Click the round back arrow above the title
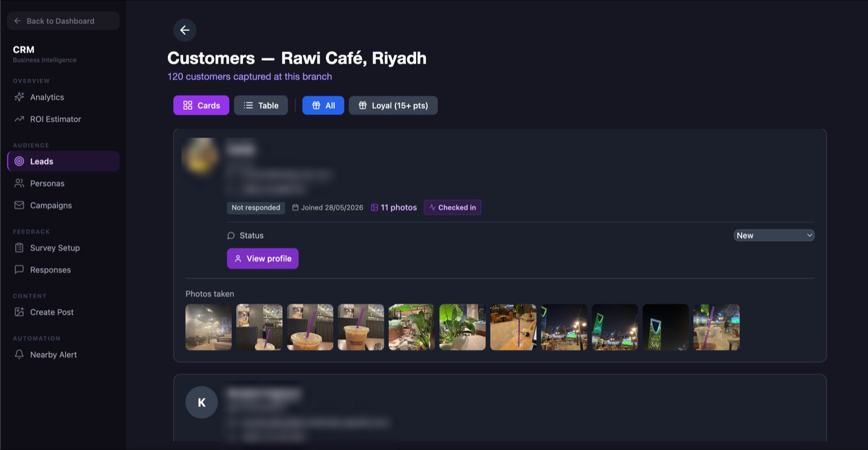This screenshot has height=450, width=868. pyautogui.click(x=185, y=30)
